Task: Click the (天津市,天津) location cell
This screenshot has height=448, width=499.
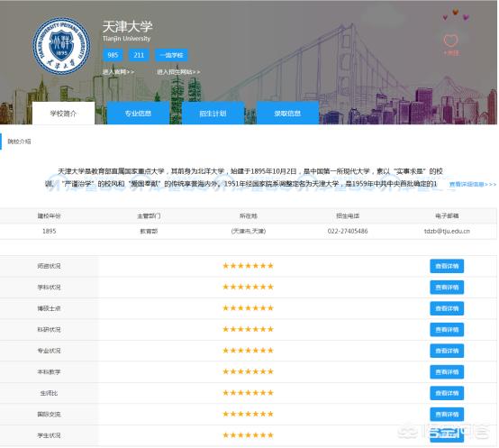Action: (249, 231)
